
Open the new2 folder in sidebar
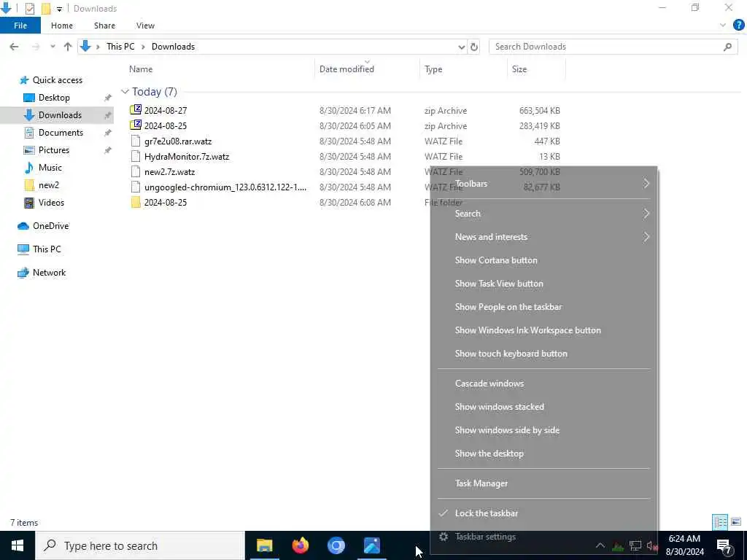point(49,184)
